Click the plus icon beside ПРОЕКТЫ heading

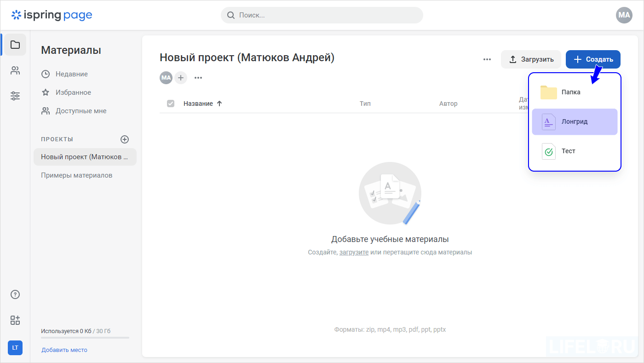pos(124,139)
